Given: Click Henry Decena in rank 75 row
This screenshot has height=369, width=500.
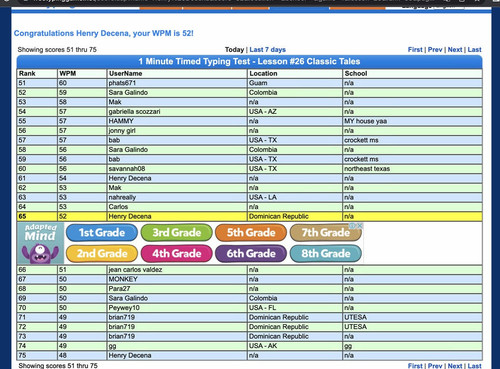Looking at the screenshot, I should pos(130,355).
